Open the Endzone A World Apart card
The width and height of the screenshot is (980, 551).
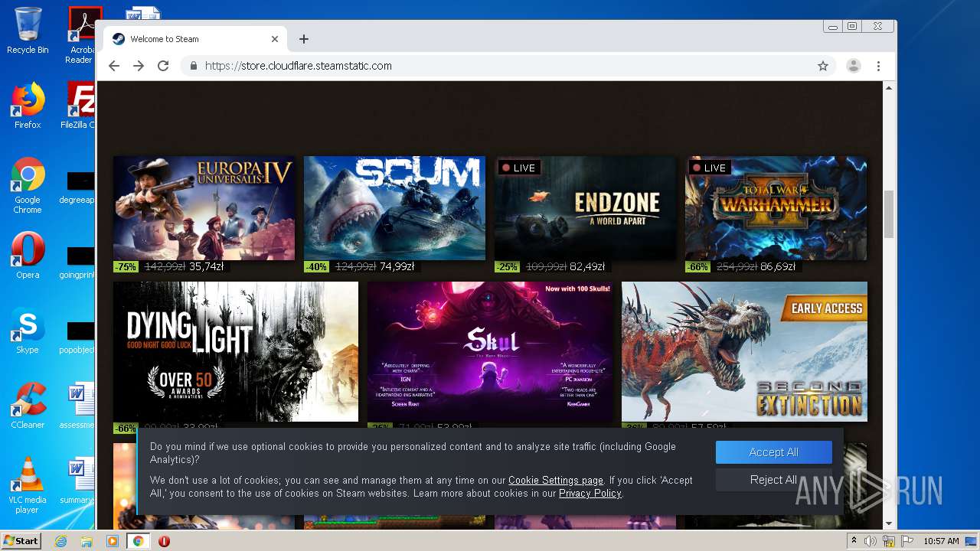click(x=585, y=208)
